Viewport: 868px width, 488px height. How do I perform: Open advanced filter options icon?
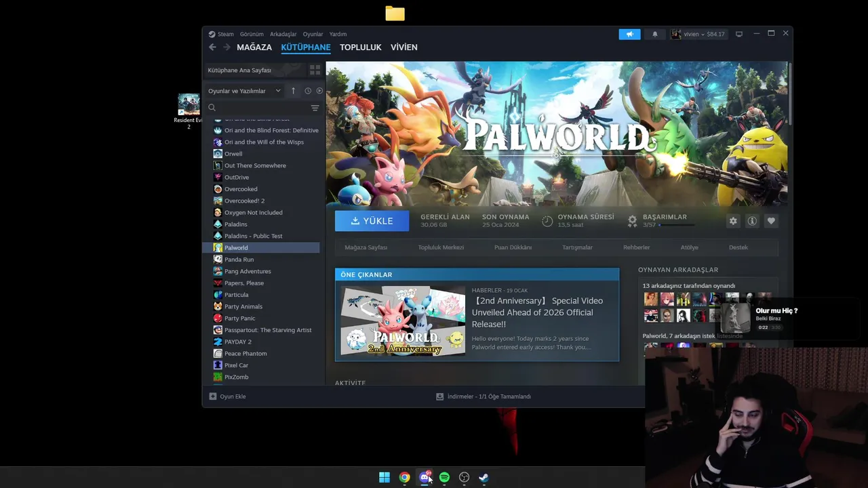tap(315, 108)
